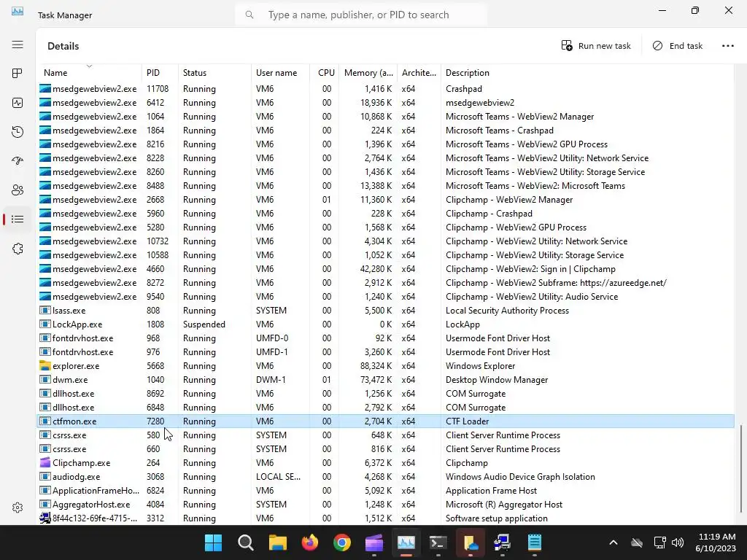Sort by the Name column header
The width and height of the screenshot is (747, 560).
89,73
